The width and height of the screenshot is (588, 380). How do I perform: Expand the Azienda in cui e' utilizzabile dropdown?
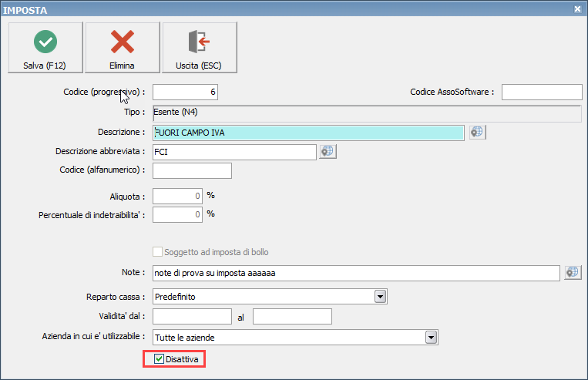(432, 338)
